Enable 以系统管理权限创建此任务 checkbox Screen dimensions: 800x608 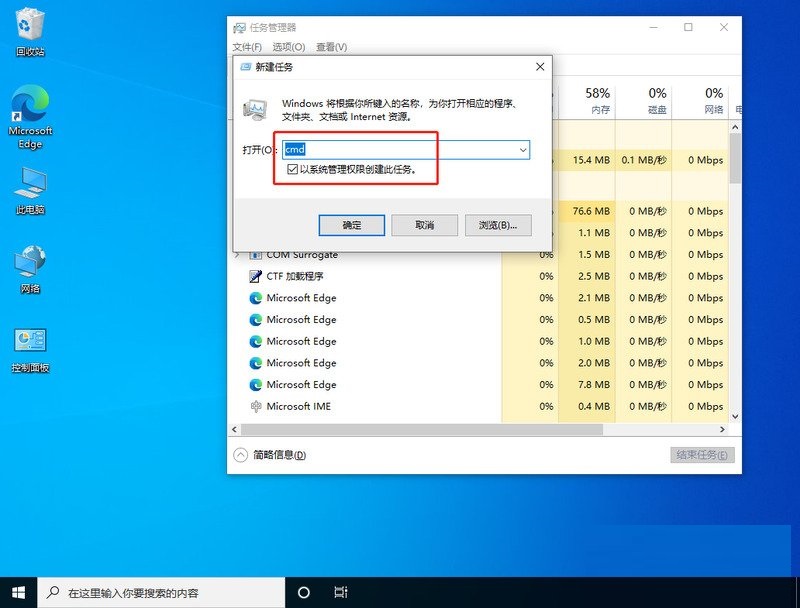pos(293,169)
